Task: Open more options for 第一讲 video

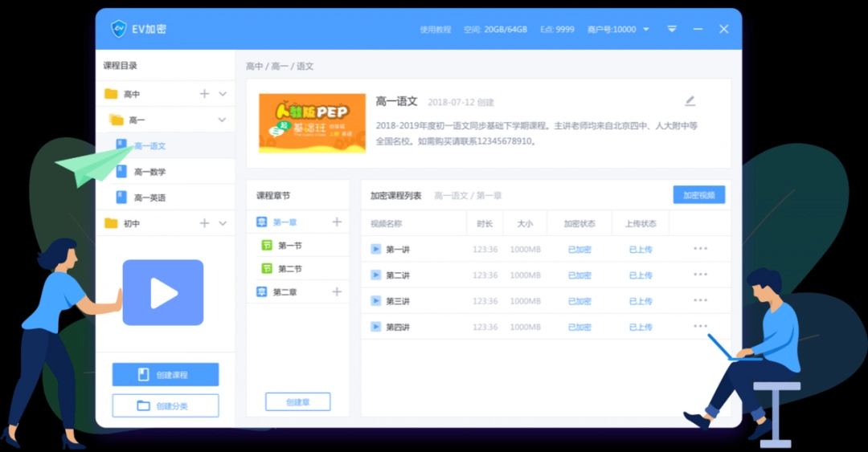Action: [x=700, y=249]
